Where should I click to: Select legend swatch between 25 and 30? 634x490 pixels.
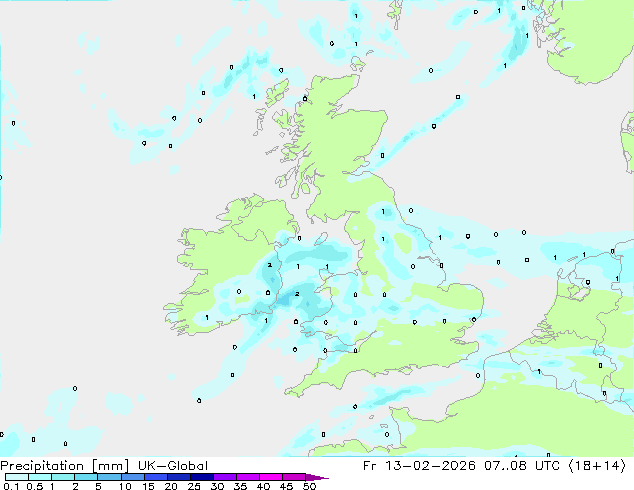coord(201,477)
